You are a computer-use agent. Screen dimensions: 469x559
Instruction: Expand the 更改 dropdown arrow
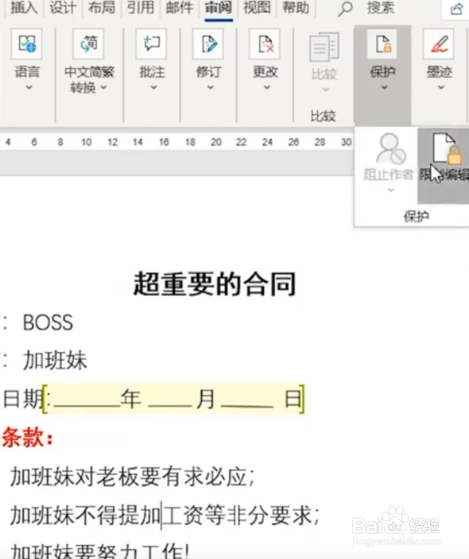[267, 87]
